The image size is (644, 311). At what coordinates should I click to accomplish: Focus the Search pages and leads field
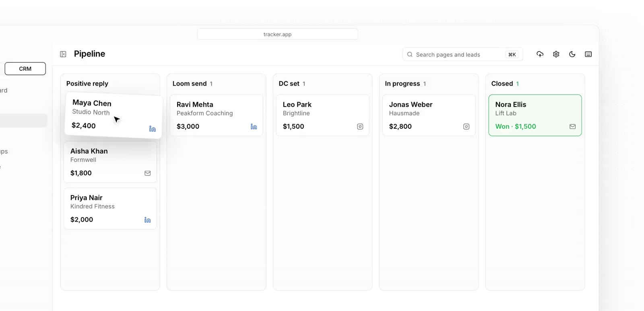[x=462, y=55]
